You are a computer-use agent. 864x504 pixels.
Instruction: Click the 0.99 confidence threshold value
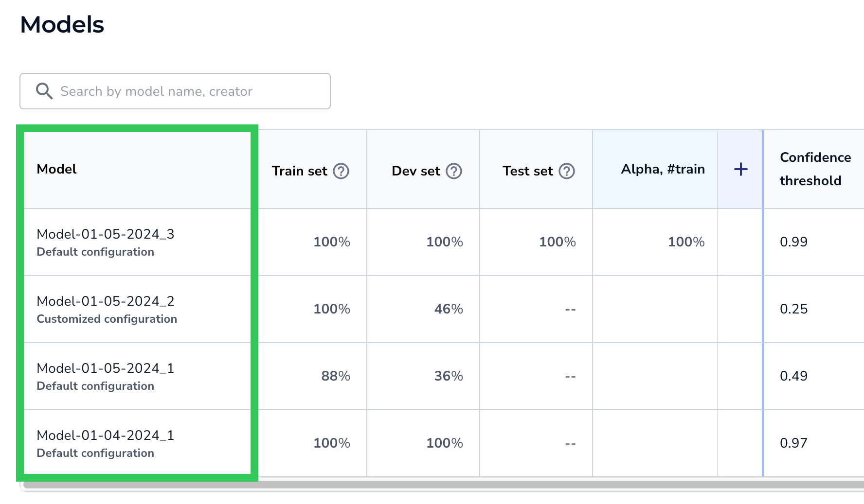(x=793, y=242)
